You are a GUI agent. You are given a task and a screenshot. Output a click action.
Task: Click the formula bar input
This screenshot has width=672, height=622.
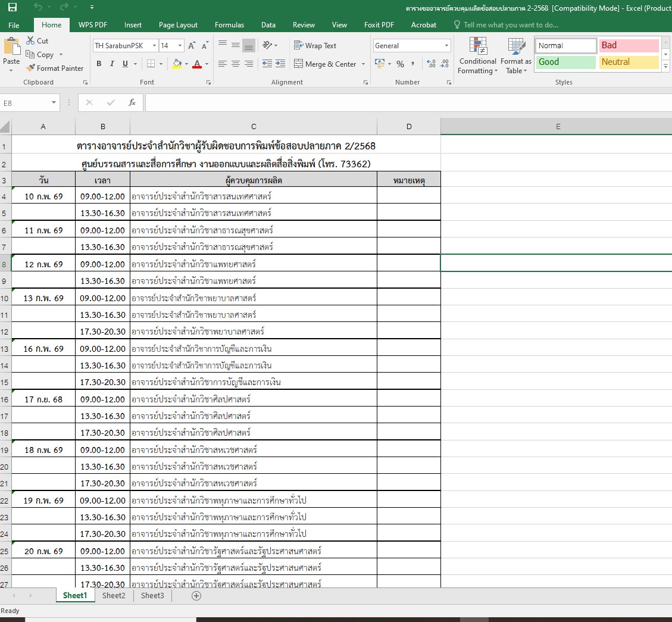[408, 103]
